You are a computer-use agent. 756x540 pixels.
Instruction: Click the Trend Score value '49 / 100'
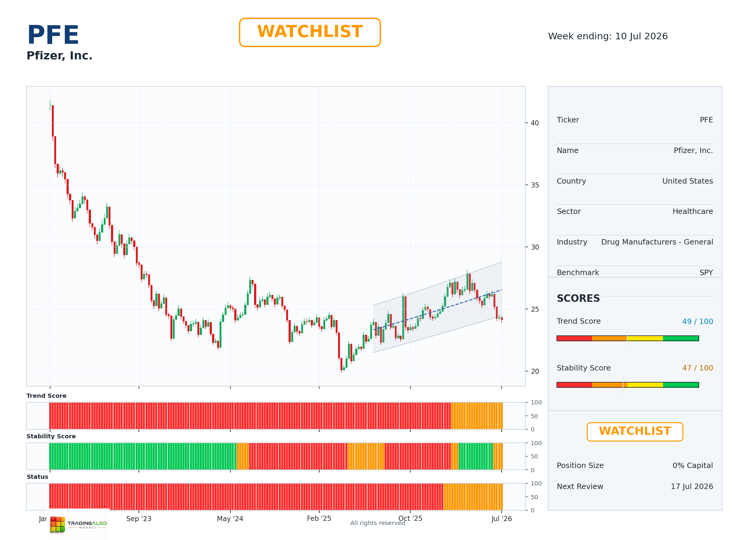[697, 322]
